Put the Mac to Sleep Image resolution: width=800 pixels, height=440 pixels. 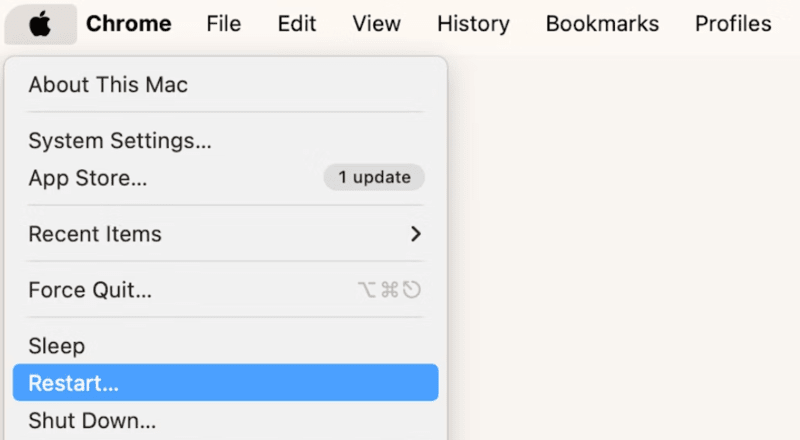pyautogui.click(x=57, y=346)
